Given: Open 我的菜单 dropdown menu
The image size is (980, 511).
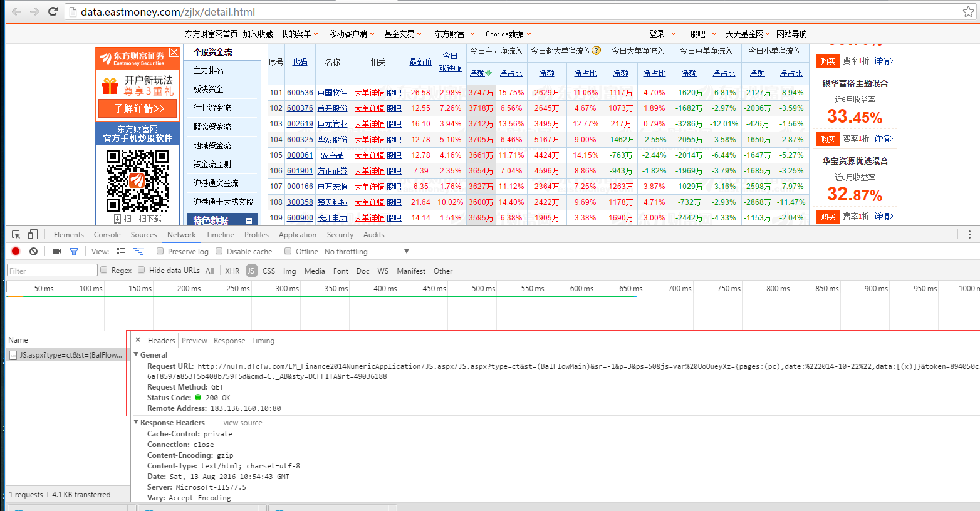Looking at the screenshot, I should click(x=300, y=34).
